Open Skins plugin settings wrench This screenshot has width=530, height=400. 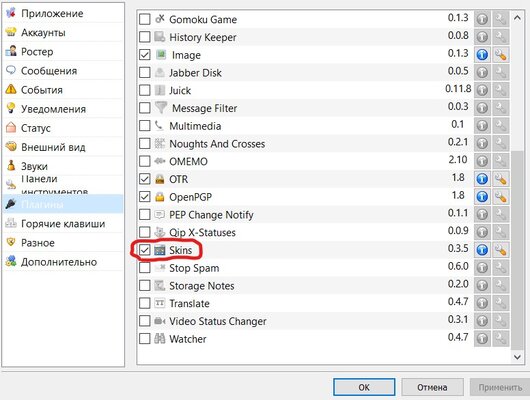pyautogui.click(x=501, y=250)
